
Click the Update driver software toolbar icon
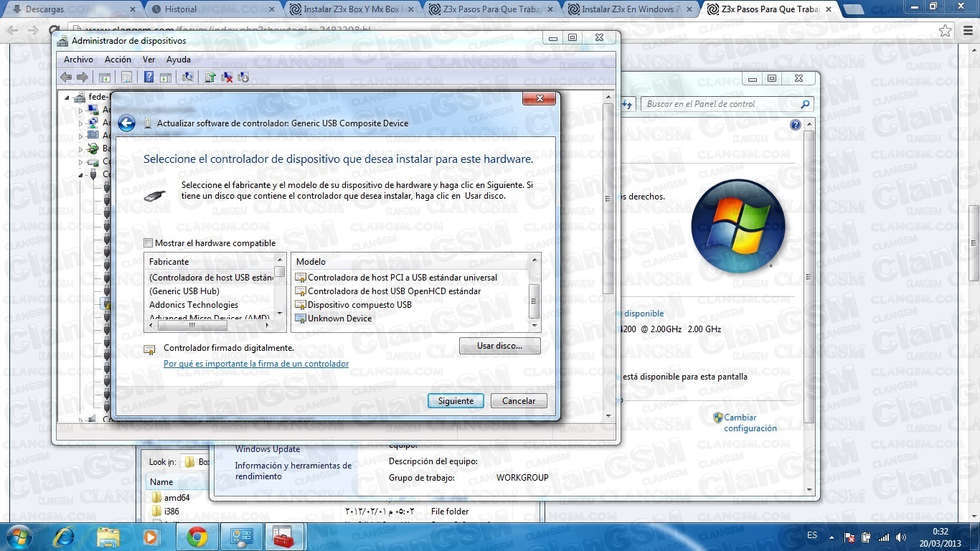click(209, 77)
